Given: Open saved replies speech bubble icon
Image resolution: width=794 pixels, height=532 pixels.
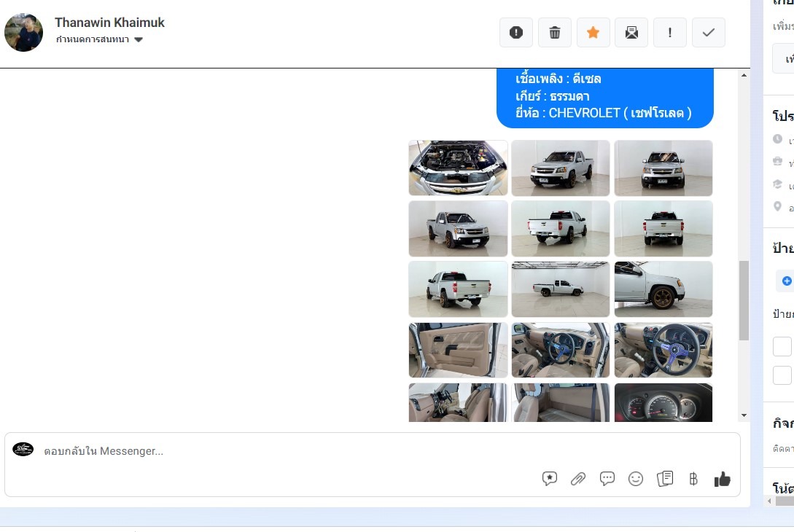Looking at the screenshot, I should pos(607,479).
